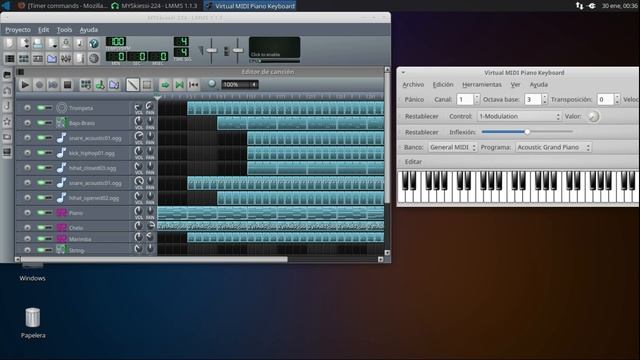Image resolution: width=640 pixels, height=360 pixels.
Task: Open My Home star sidebar tab
Action: click(x=7, y=122)
